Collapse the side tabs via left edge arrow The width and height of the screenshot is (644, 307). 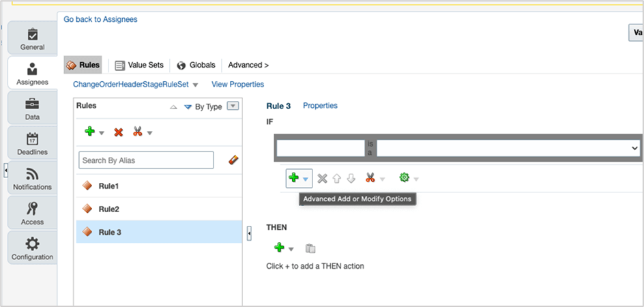point(5,170)
